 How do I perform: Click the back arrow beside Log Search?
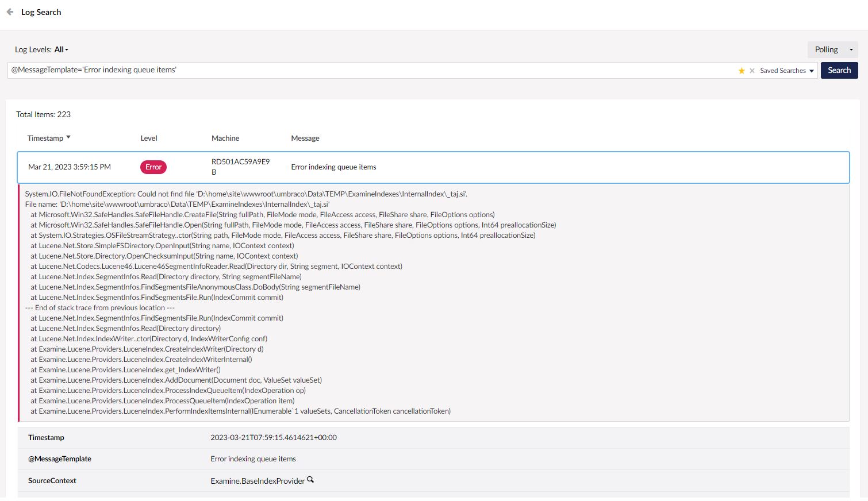tap(10, 12)
